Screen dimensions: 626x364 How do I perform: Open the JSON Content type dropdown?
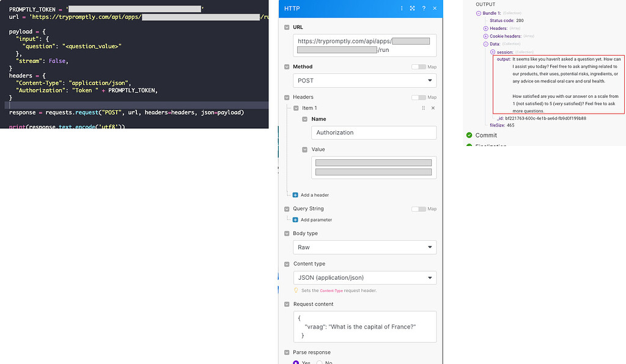pyautogui.click(x=364, y=277)
